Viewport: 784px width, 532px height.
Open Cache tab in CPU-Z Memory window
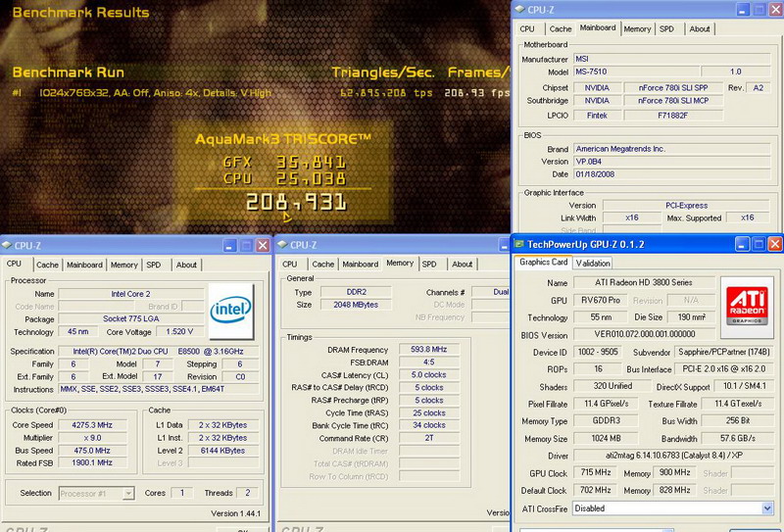323,264
